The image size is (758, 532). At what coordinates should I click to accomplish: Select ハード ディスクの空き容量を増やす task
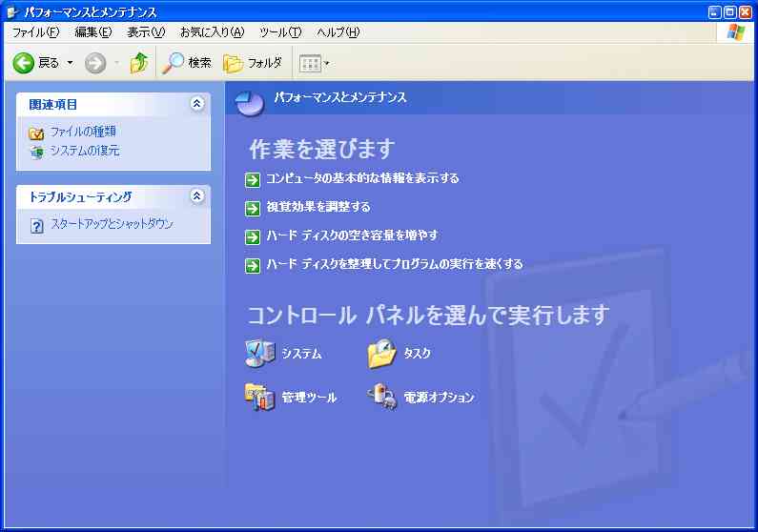[x=352, y=235]
